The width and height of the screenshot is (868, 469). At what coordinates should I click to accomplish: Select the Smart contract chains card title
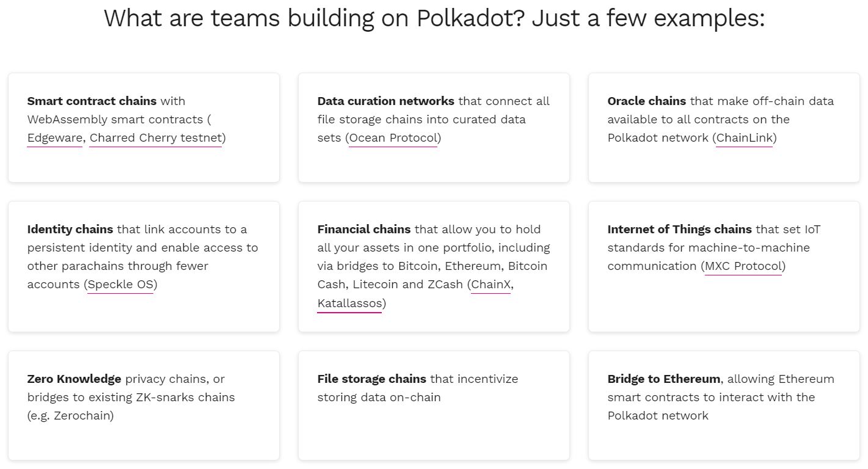pos(92,101)
